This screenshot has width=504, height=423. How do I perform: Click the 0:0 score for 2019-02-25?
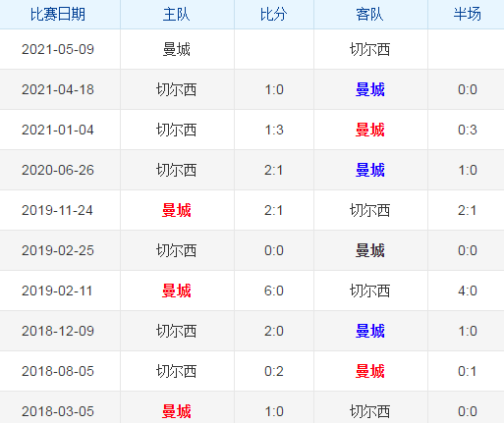[274, 250]
